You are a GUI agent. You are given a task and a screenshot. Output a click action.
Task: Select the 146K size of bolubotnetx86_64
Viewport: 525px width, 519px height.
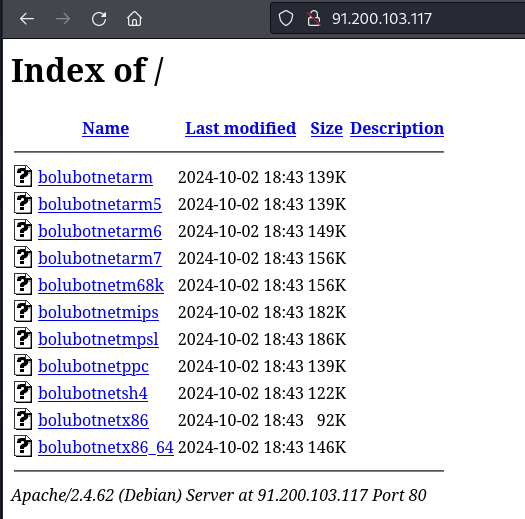pos(327,447)
